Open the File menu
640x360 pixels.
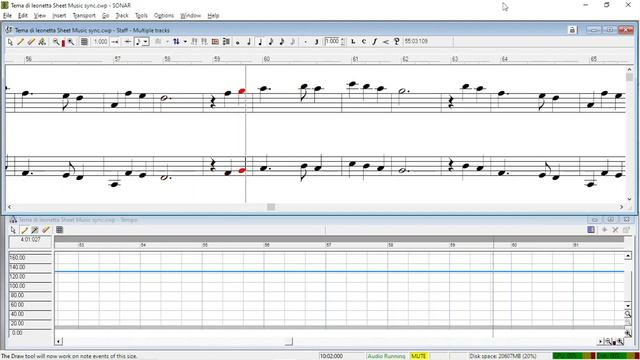point(7,16)
